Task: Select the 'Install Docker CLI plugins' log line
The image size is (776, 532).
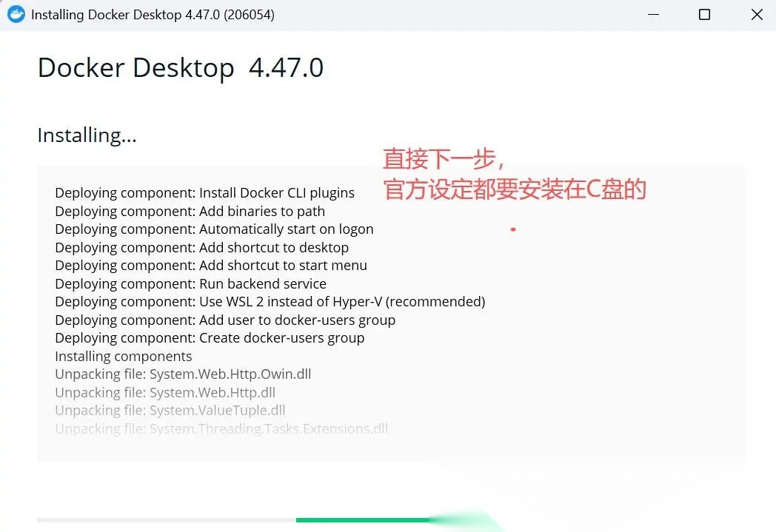Action: 205,193
